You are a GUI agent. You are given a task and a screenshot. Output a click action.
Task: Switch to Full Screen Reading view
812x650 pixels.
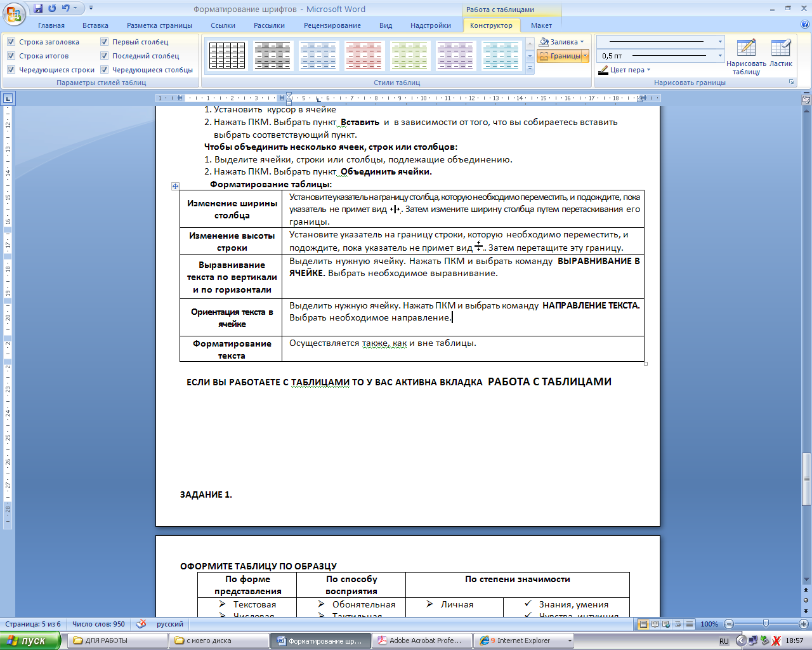(655, 624)
